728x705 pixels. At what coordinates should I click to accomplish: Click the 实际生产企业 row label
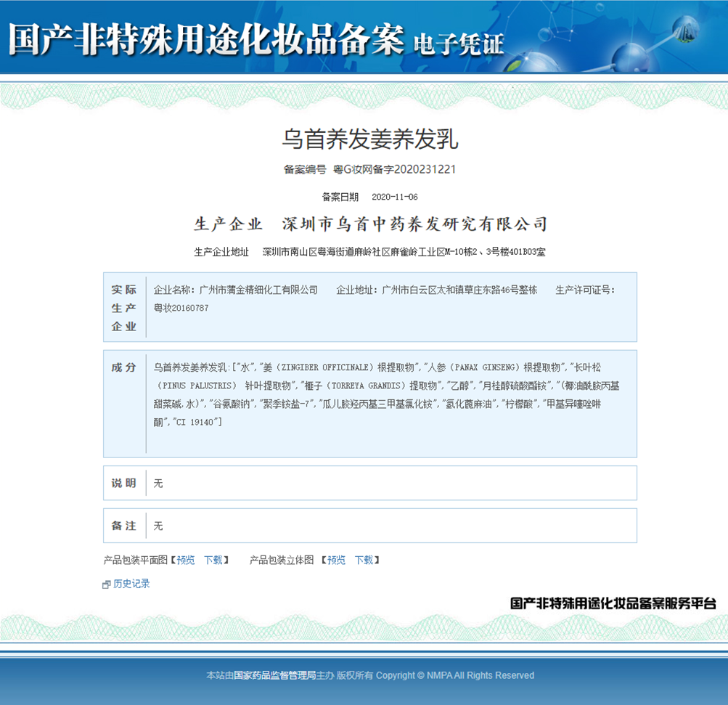click(x=124, y=308)
